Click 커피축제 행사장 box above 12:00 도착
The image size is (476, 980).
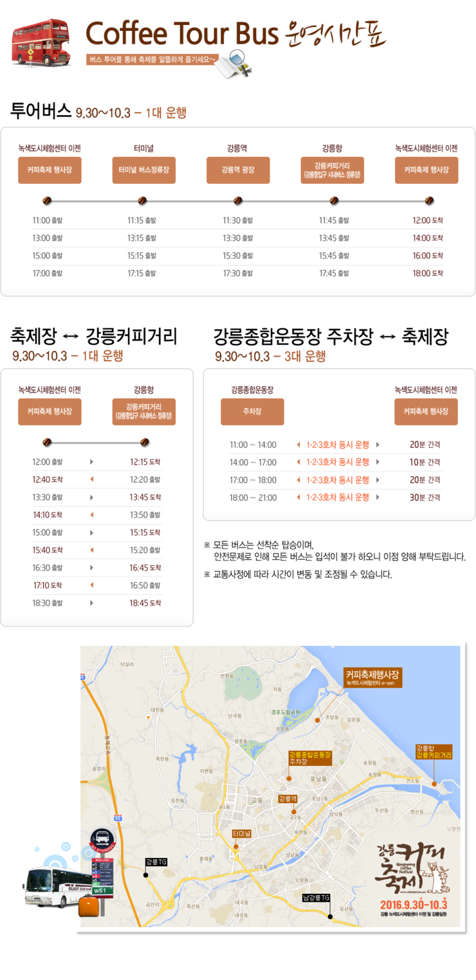pyautogui.click(x=426, y=170)
